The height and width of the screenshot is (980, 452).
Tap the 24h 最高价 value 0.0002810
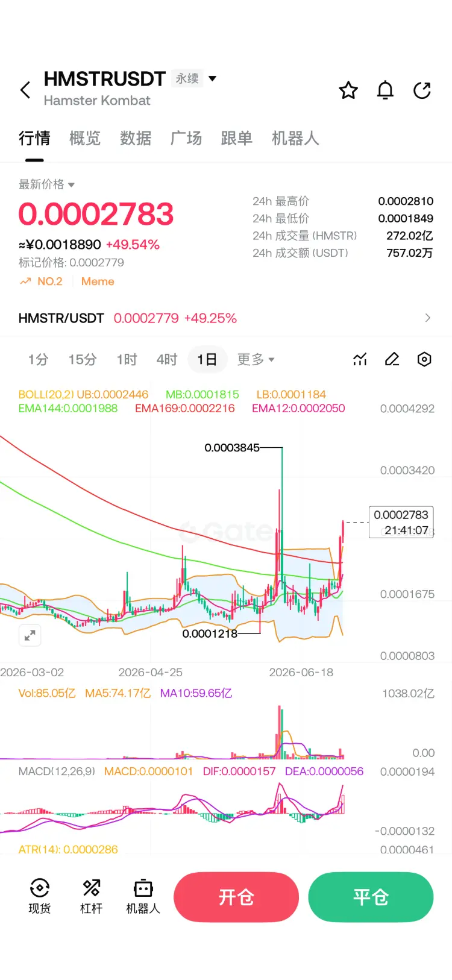[406, 201]
